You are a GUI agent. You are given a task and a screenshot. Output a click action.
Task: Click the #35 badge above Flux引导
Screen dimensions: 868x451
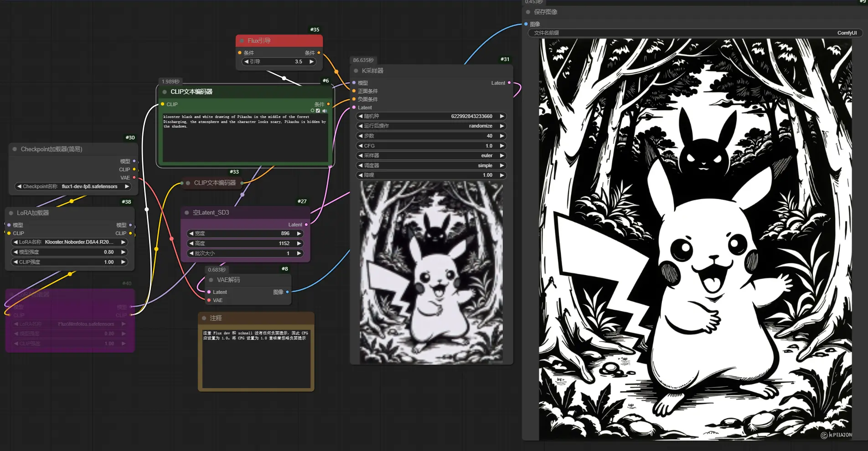click(315, 30)
